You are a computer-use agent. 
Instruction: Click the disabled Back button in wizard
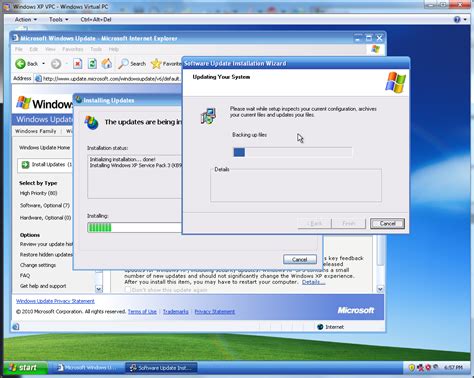[x=314, y=223]
